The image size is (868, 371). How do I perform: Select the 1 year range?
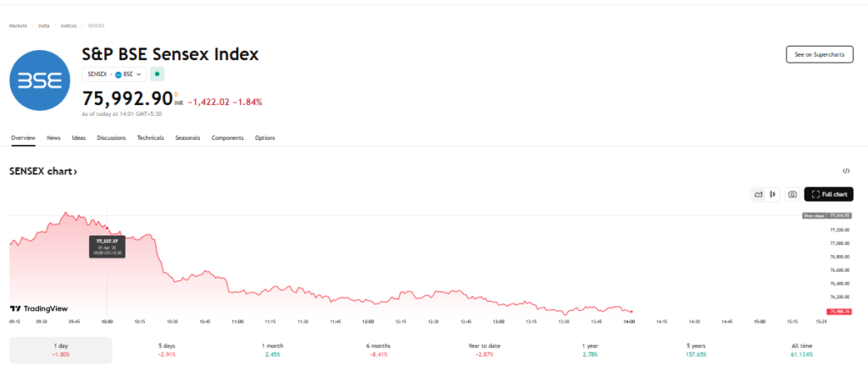590,350
